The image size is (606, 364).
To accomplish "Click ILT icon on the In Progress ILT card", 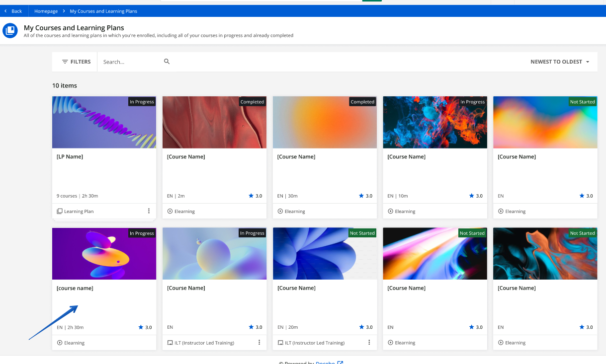I will click(170, 343).
